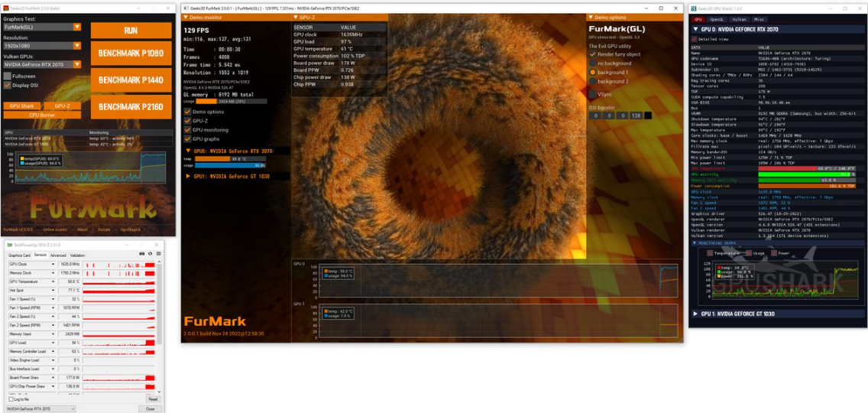Image resolution: width=868 pixels, height=413 pixels.
Task: Open the Hot Spot sensor dropdown in GPU-Z
Action: click(53, 290)
